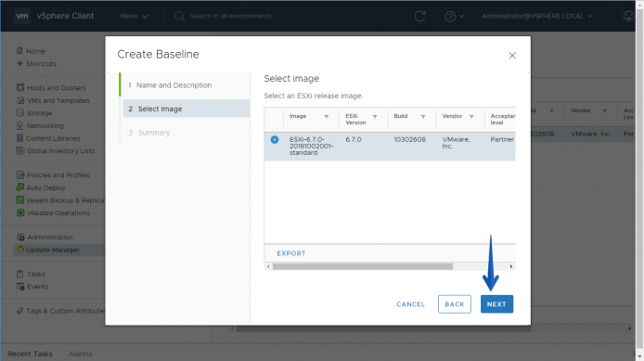Click the smiley feedback icon

tap(628, 17)
